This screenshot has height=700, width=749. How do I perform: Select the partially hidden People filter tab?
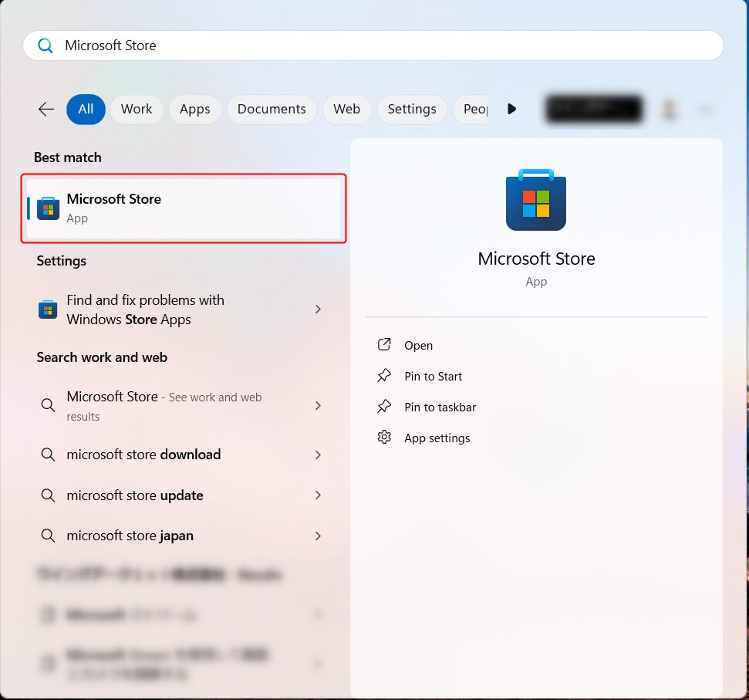471,110
